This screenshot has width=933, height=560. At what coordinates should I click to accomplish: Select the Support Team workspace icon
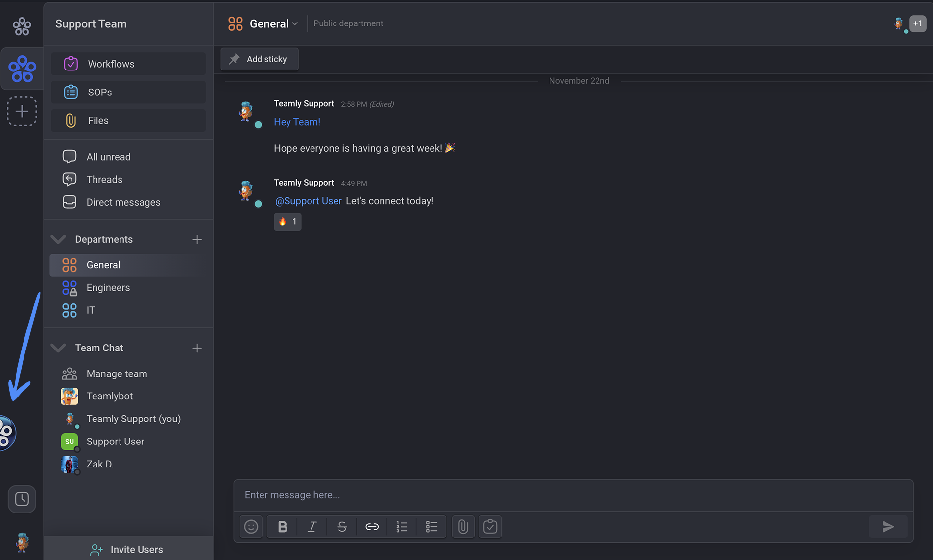click(22, 69)
